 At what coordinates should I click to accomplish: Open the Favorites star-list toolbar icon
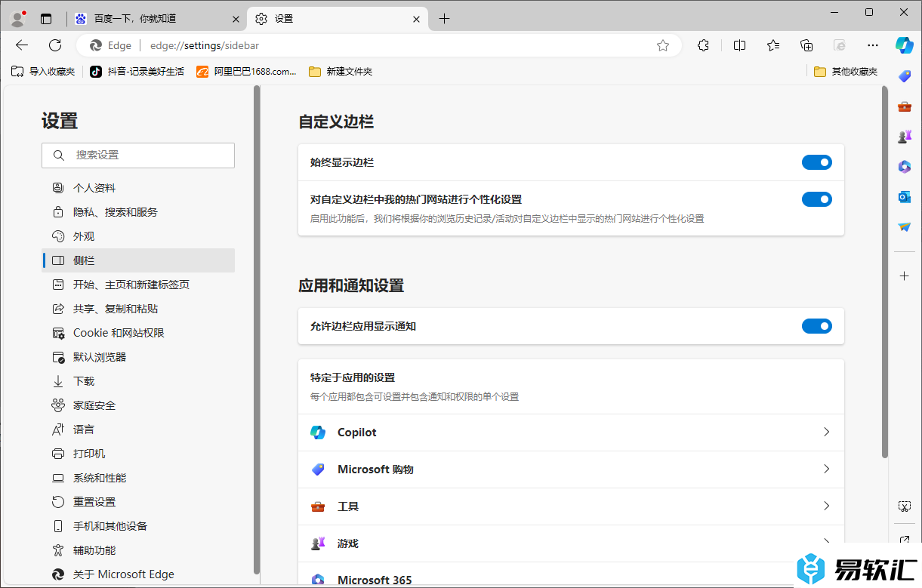(773, 45)
